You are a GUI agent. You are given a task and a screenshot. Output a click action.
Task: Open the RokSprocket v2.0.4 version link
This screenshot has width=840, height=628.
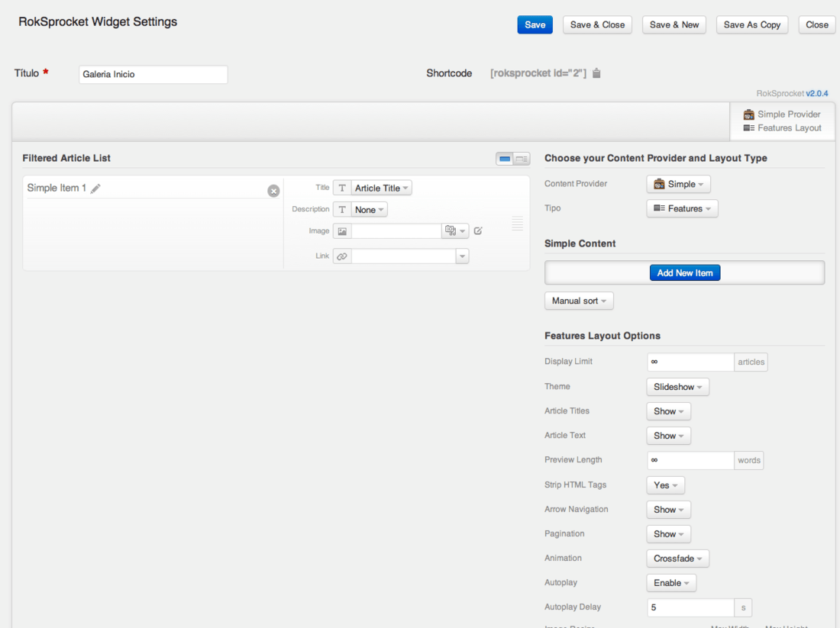pos(817,94)
